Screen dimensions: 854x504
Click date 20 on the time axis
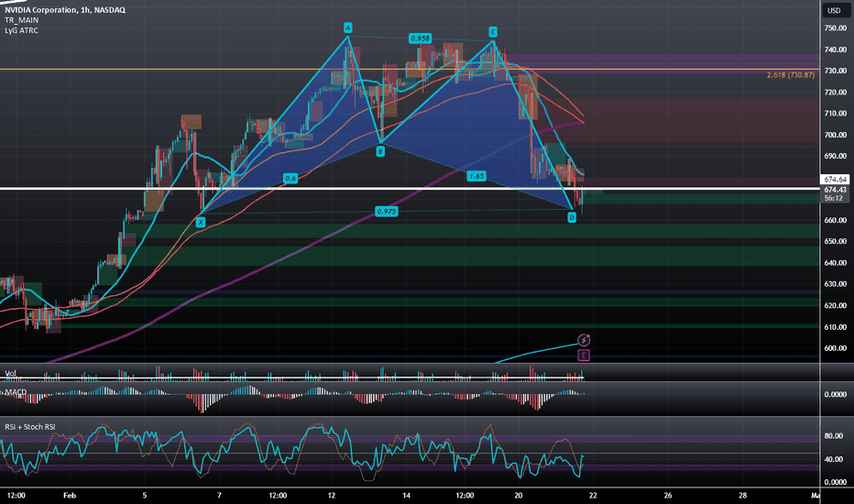[x=518, y=495]
